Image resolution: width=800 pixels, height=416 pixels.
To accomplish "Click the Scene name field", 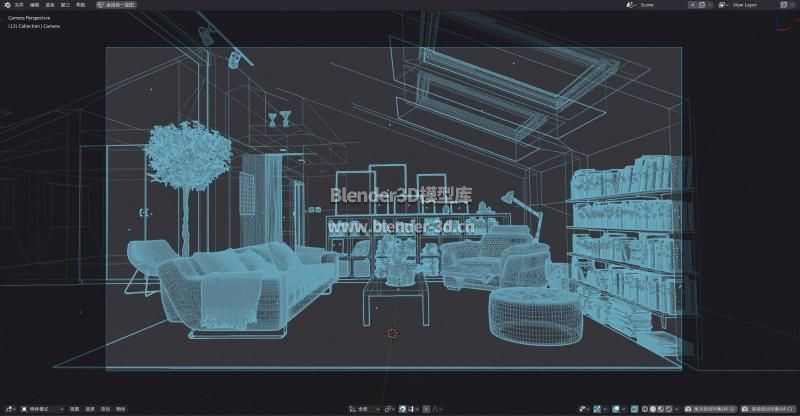I will (663, 5).
